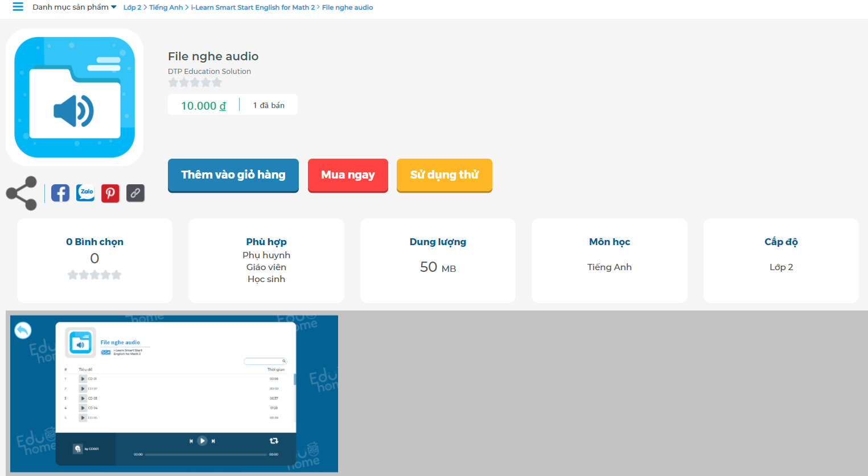
Task: Open DTP Education Solution publisher
Action: (x=209, y=71)
